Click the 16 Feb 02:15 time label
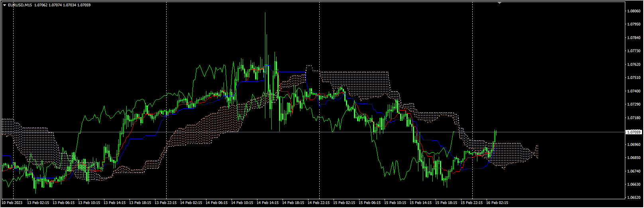 [497, 203]
